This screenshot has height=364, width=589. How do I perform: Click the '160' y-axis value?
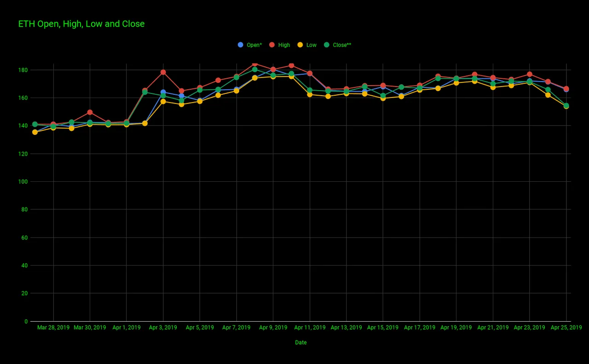click(23, 98)
